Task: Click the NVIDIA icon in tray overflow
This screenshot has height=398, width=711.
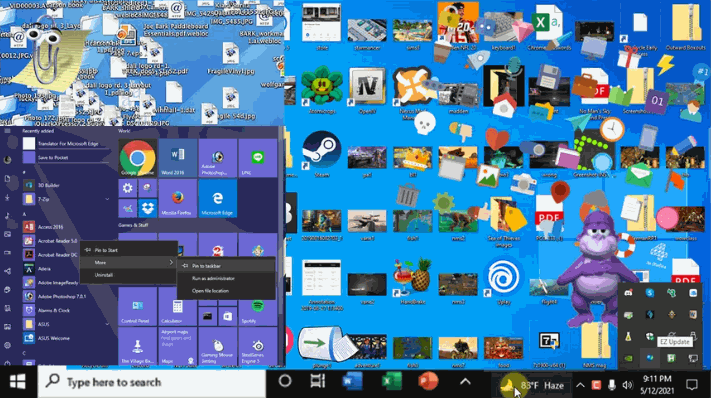Action: pos(628,358)
